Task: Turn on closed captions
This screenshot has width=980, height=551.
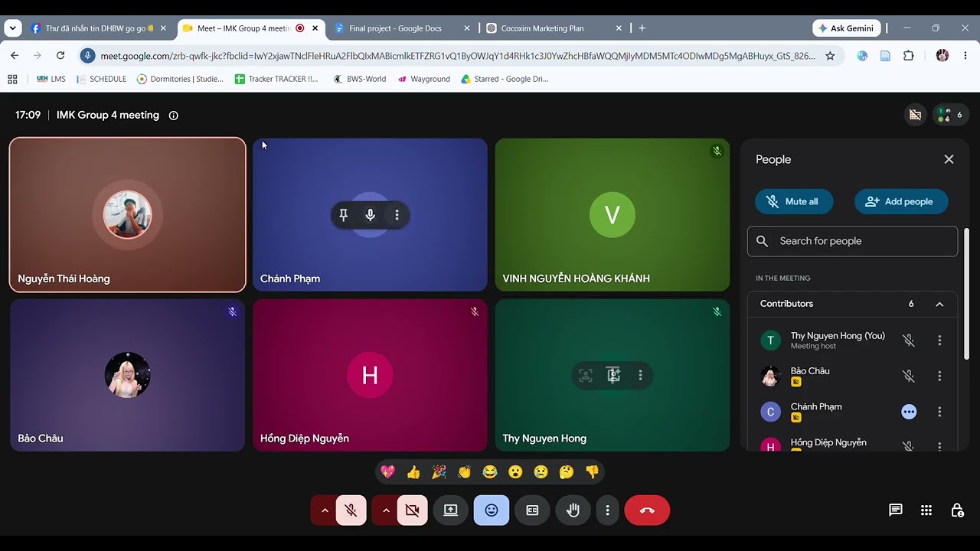Action: 532,510
